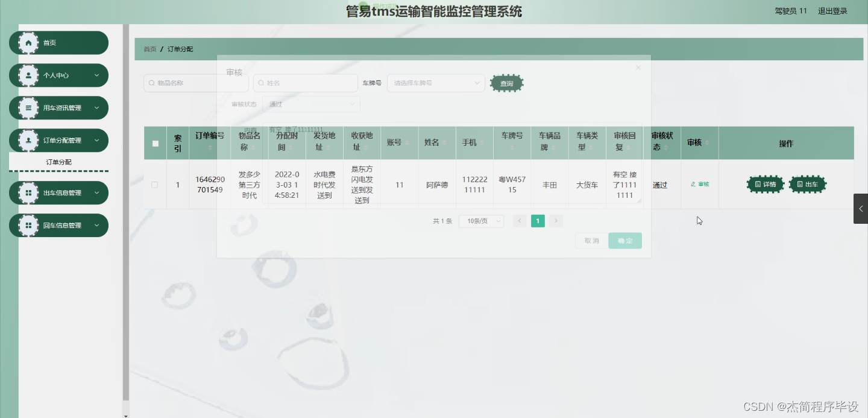Open the 车牌号 select dropdown
Viewport: 868px width, 418px height.
pos(436,83)
